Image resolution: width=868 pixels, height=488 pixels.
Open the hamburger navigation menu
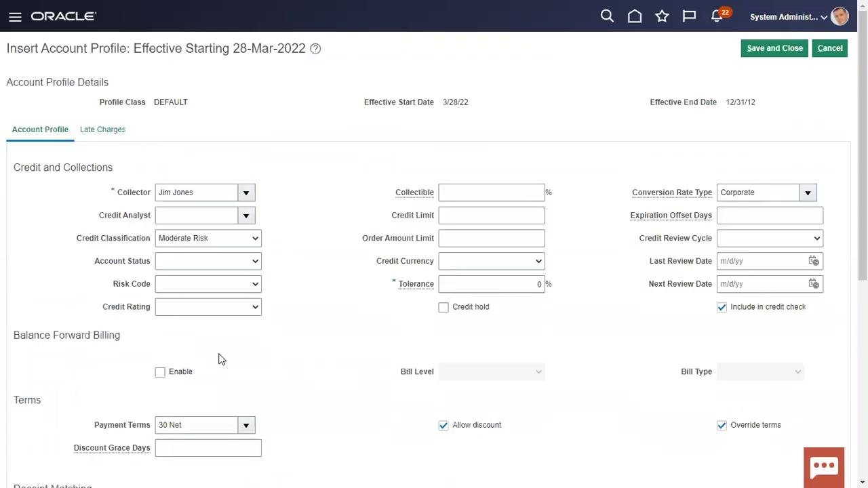(15, 17)
